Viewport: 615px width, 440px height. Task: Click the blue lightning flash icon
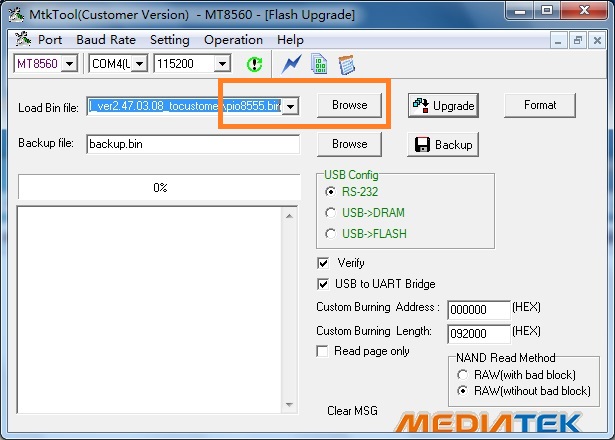click(292, 64)
